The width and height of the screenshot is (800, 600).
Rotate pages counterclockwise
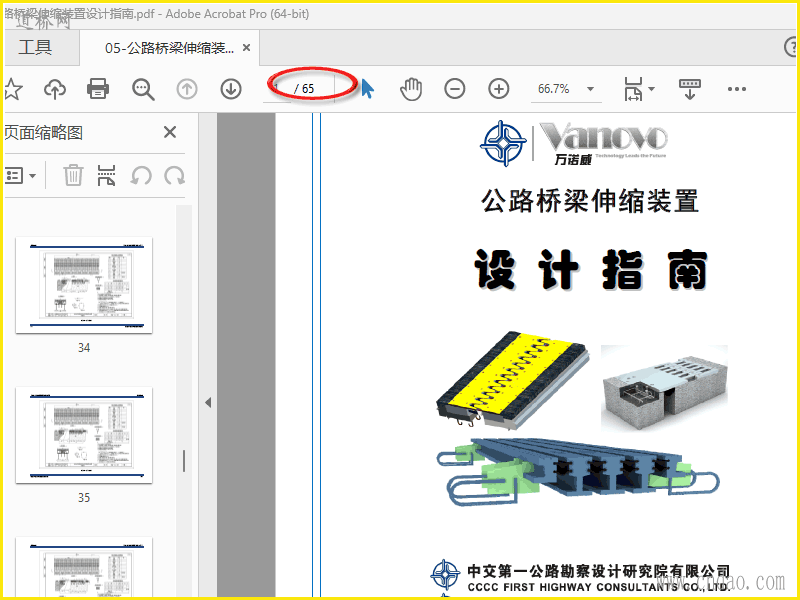pos(141,176)
